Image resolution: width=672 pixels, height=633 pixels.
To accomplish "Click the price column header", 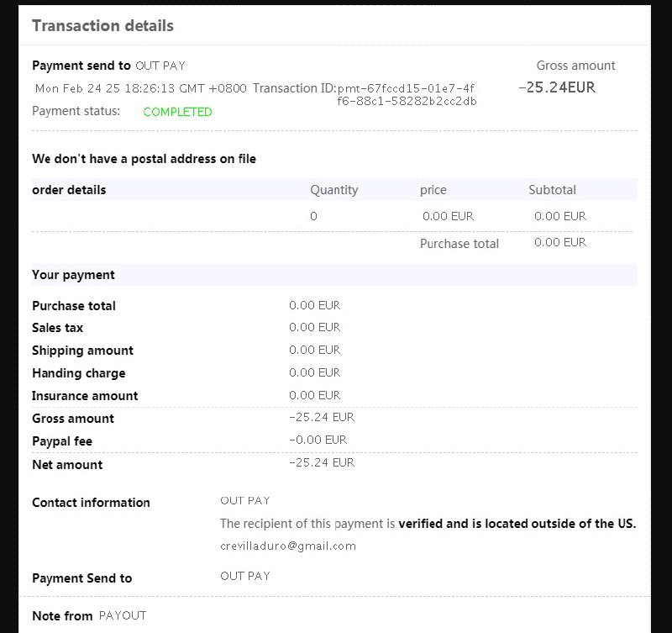I will (x=433, y=190).
